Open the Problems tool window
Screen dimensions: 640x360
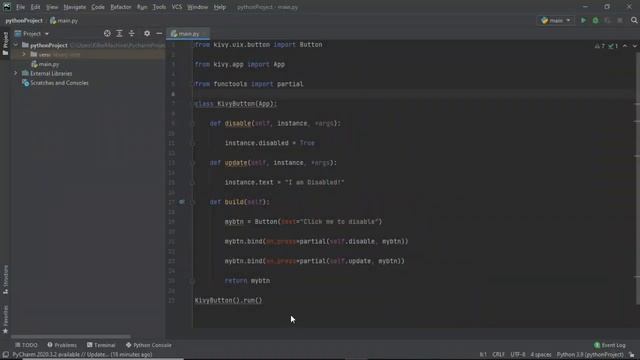coord(62,345)
